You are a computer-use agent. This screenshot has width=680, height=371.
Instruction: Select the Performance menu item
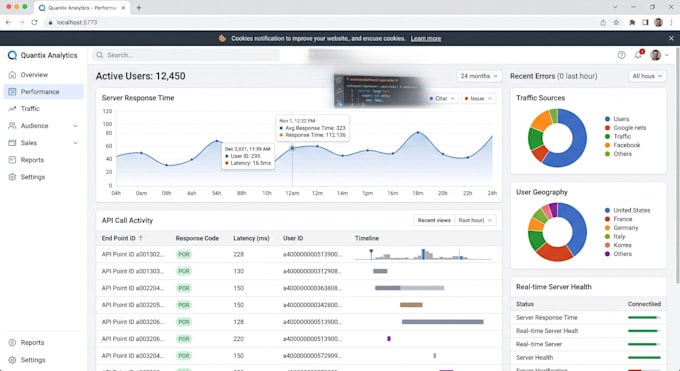coord(43,92)
